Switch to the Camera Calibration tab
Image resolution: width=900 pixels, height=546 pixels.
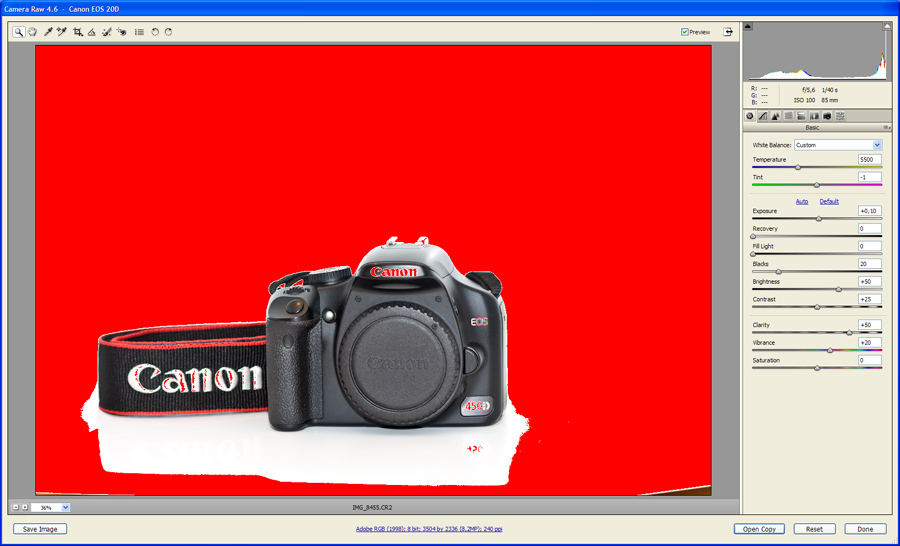(x=827, y=116)
